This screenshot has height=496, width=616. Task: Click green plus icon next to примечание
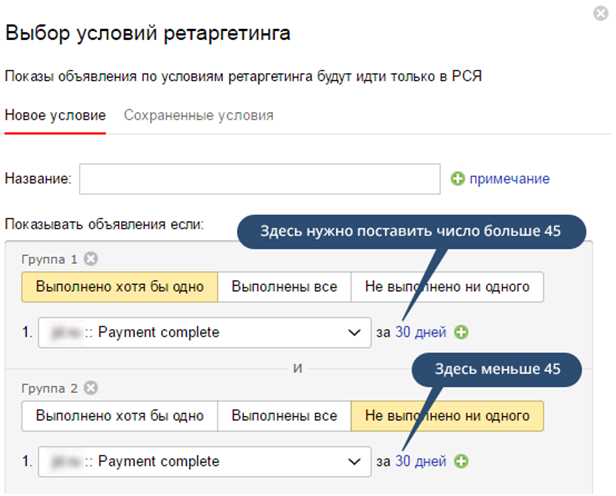[x=458, y=179]
